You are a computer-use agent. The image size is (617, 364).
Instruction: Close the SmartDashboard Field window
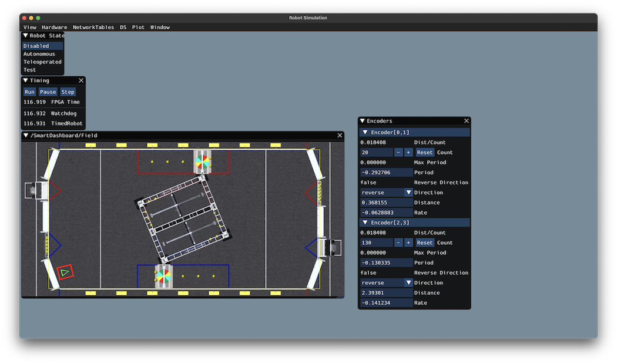[340, 136]
